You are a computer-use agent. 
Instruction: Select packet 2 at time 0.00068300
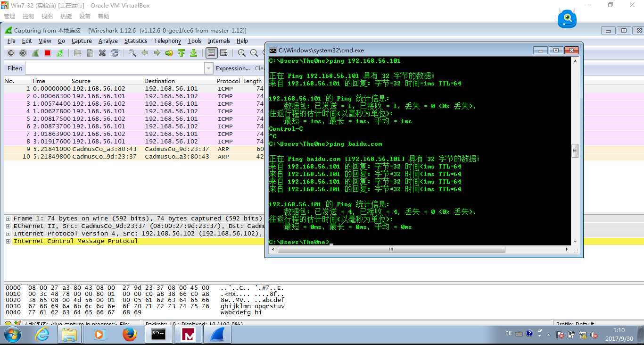[134, 96]
